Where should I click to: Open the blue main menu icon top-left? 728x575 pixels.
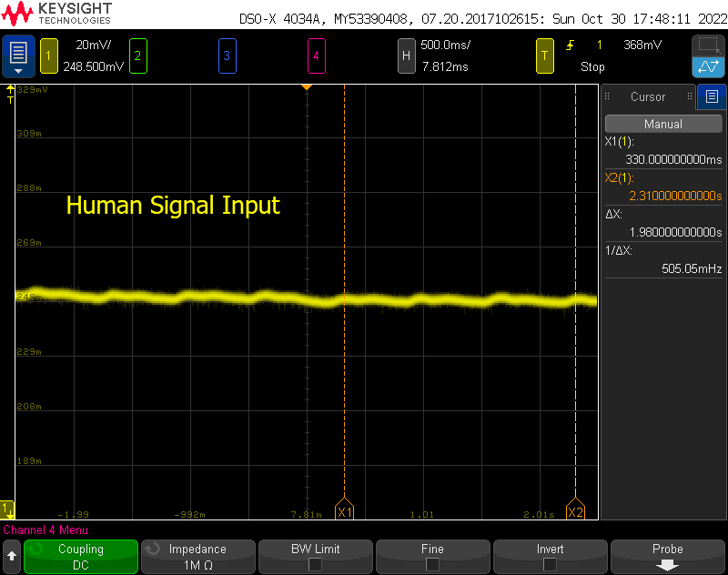point(18,55)
